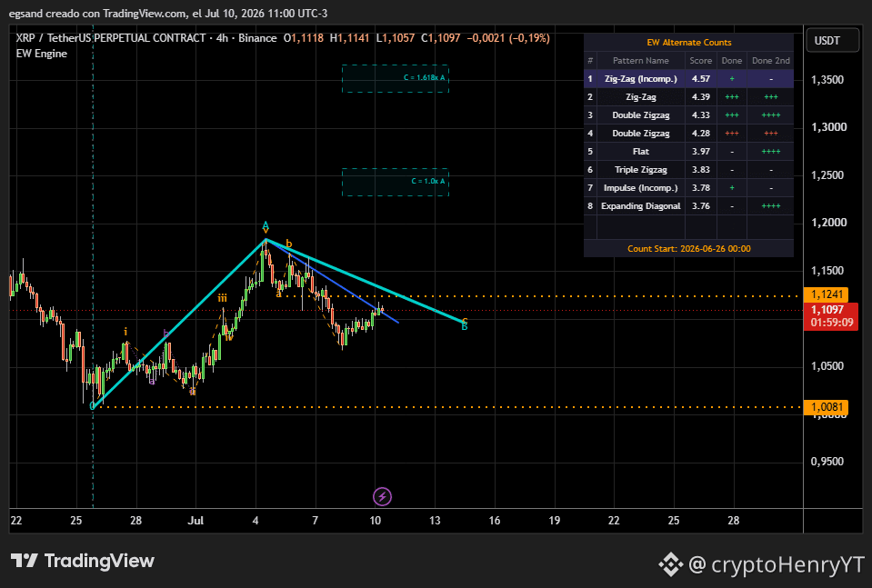Viewport: 872px width, 588px height.
Task: Click the teal wave 'B' label at trendline end
Action: (465, 327)
